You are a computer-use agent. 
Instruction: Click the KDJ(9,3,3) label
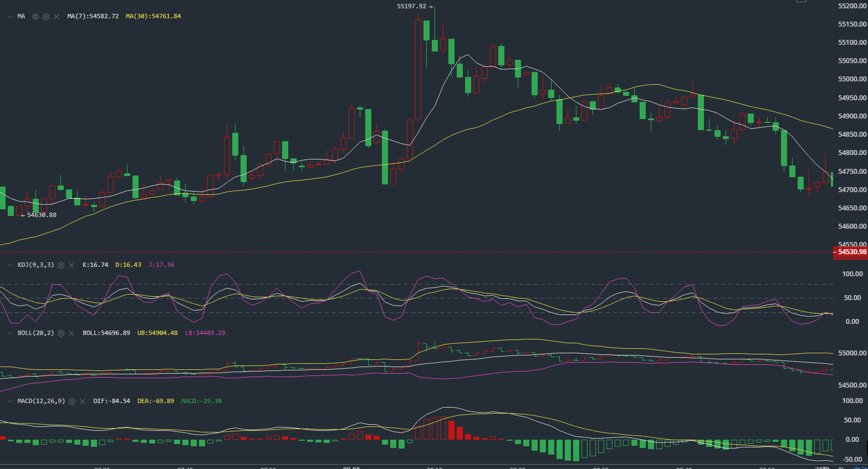tap(36, 265)
